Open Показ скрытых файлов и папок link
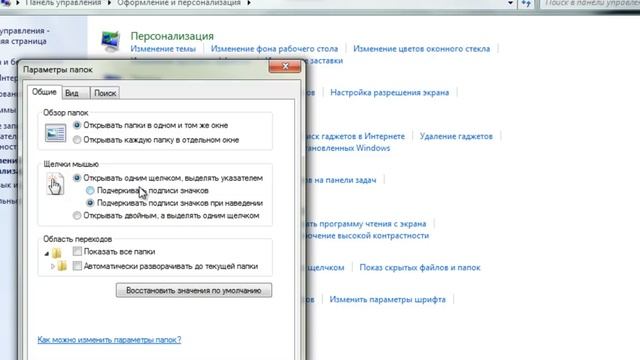Viewport: 640px width, 360px height. tap(420, 268)
